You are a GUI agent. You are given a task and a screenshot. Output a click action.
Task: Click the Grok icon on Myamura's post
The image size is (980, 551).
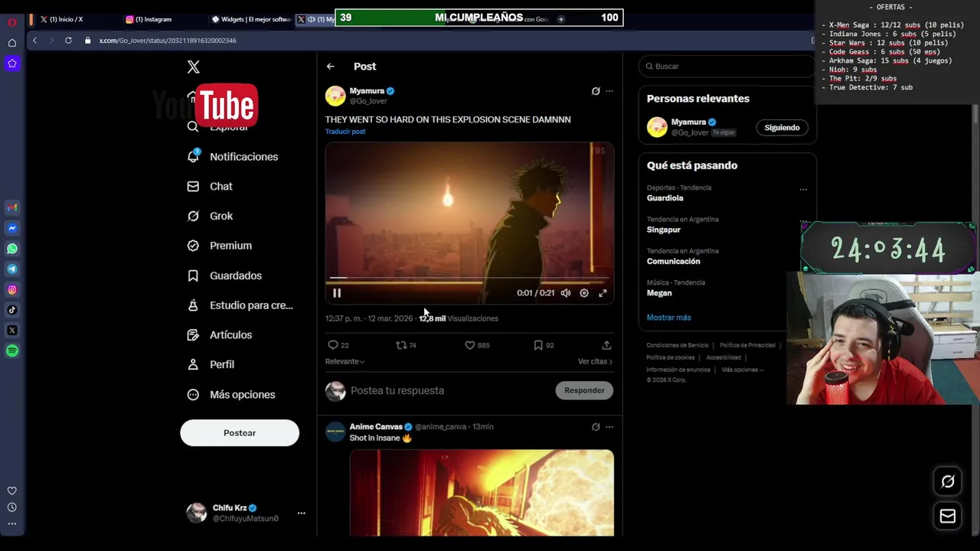pos(596,91)
